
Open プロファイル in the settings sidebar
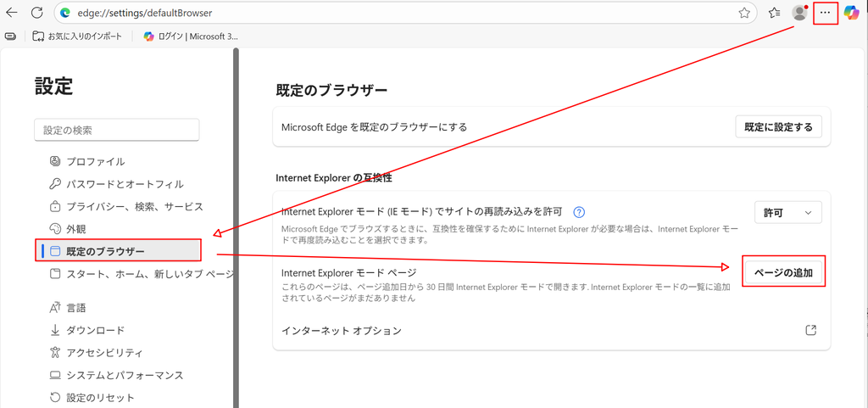tap(95, 161)
